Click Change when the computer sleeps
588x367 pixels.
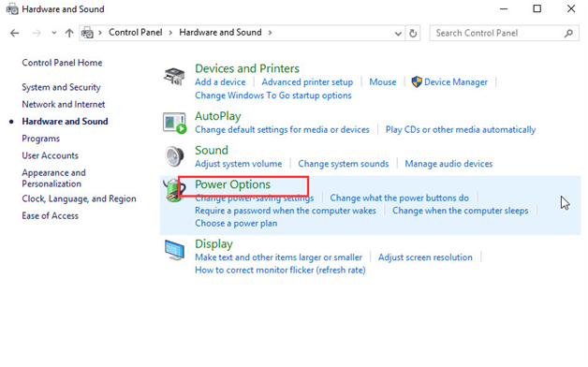460,211
